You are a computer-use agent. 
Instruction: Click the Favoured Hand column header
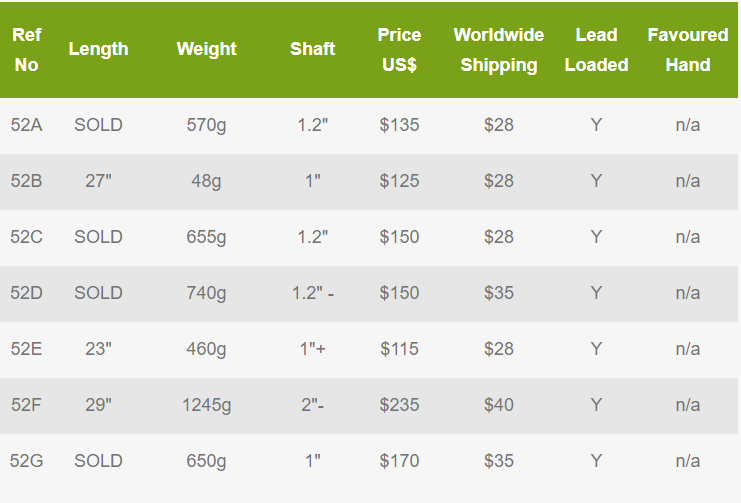688,50
